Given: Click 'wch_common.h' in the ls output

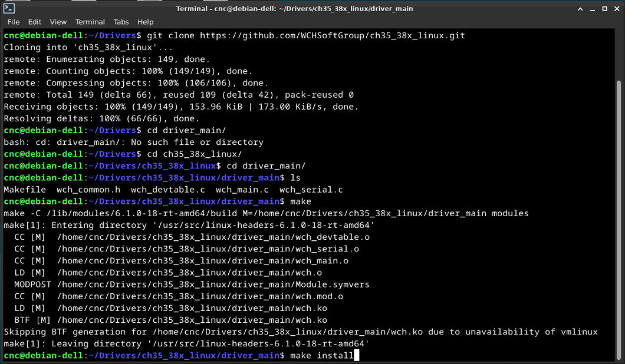Looking at the screenshot, I should [88, 190].
